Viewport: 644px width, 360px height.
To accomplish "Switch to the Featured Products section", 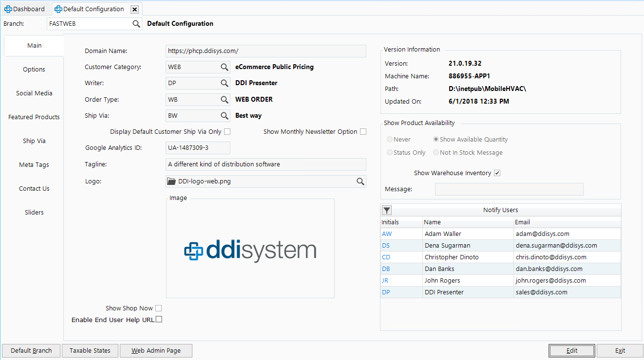I will 34,117.
